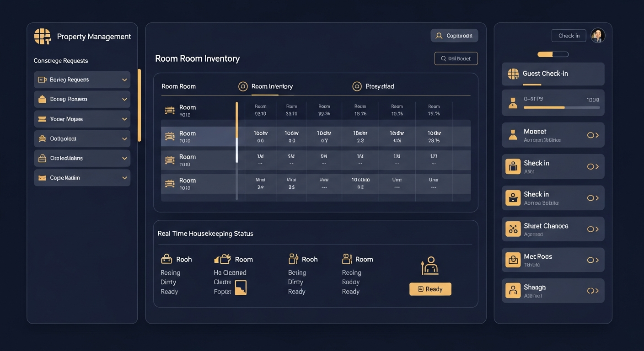
Task: Click the Ha Cleaned room status icon
Action: click(222, 260)
